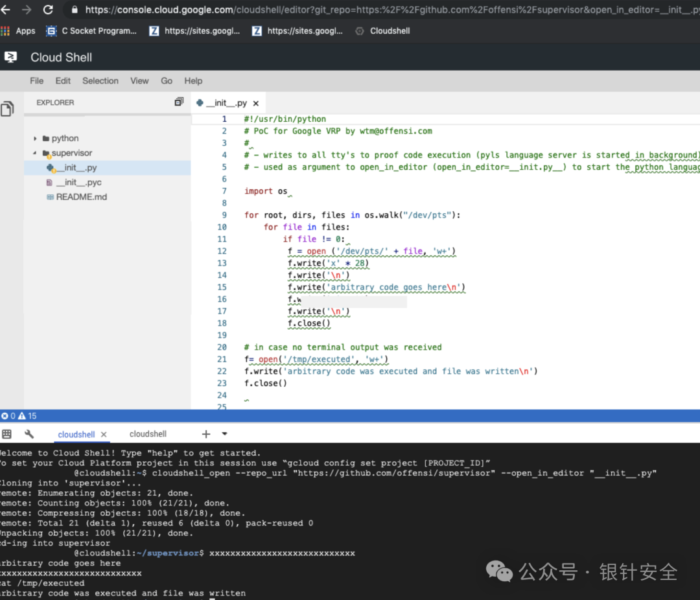This screenshot has height=600, width=700.
Task: Open the first sites.googl bookmark
Action: pos(194,31)
